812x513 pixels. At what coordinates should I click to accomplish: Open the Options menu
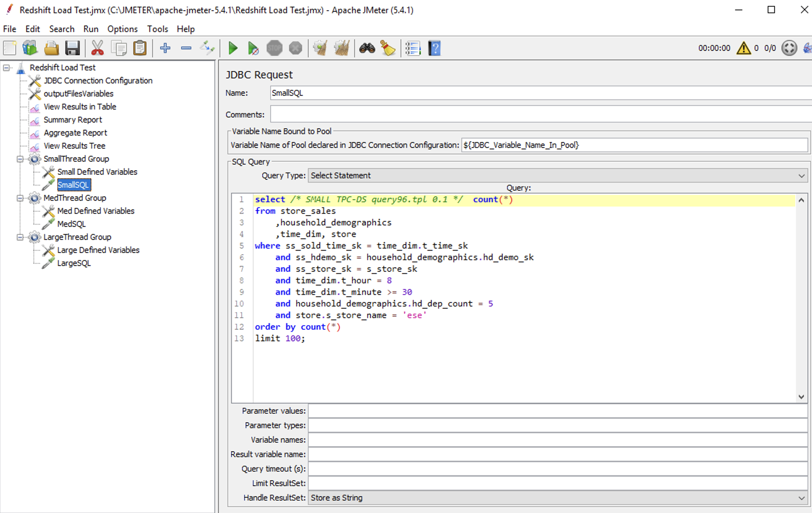click(x=122, y=29)
